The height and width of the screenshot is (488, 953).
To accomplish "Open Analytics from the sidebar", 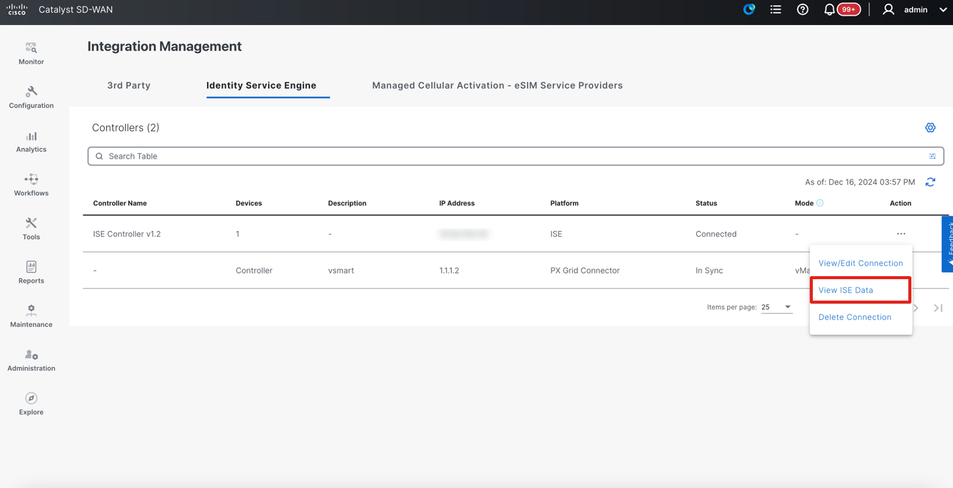I will 31,141.
